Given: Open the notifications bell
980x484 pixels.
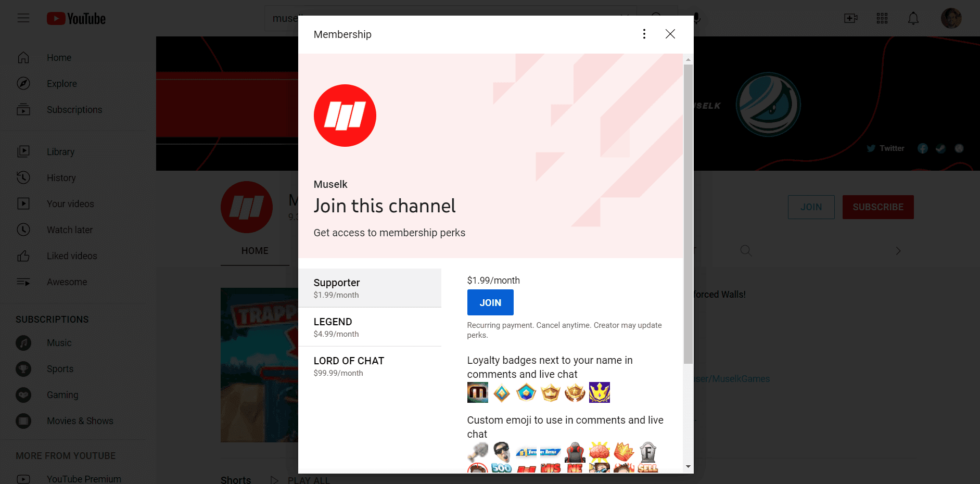Looking at the screenshot, I should pos(913,18).
